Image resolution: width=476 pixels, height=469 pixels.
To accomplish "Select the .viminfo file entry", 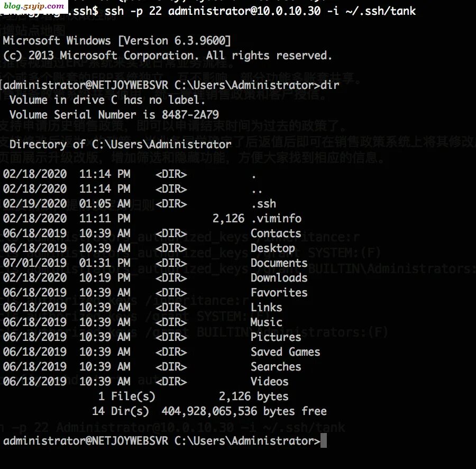I will point(279,218).
